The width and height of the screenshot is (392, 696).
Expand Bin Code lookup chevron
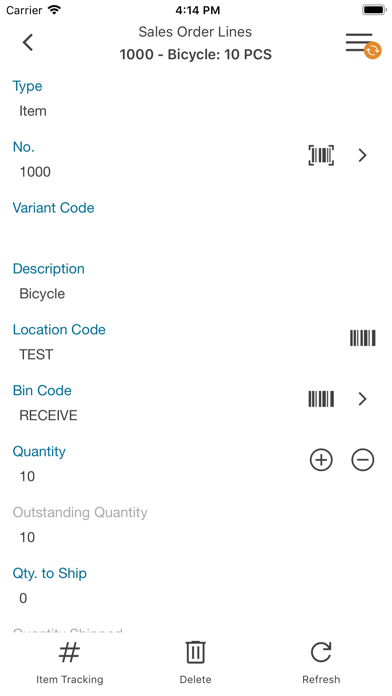click(x=363, y=399)
